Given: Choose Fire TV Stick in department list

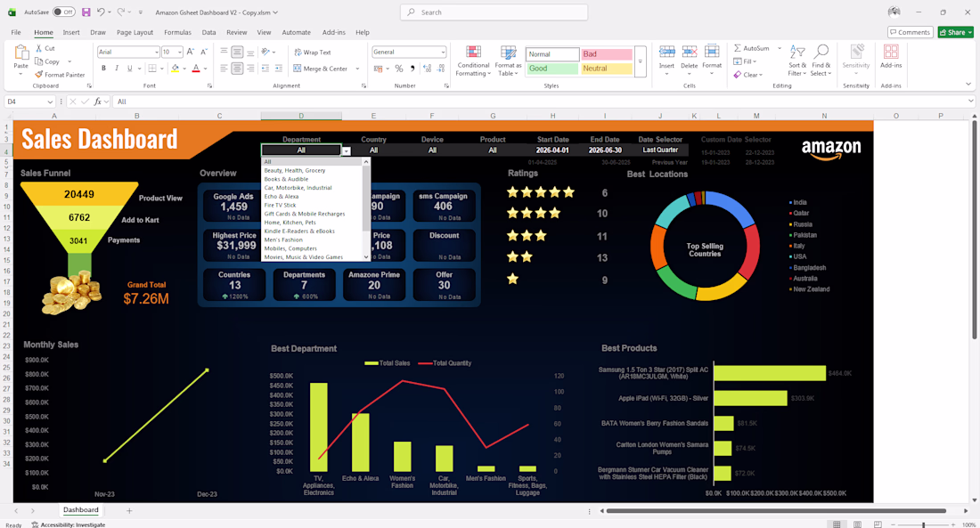Looking at the screenshot, I should pos(280,205).
